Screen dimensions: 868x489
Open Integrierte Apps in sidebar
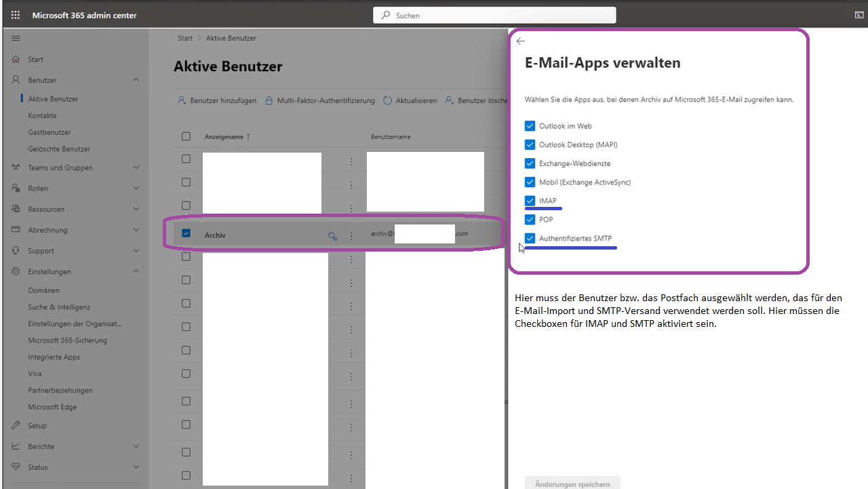point(54,357)
